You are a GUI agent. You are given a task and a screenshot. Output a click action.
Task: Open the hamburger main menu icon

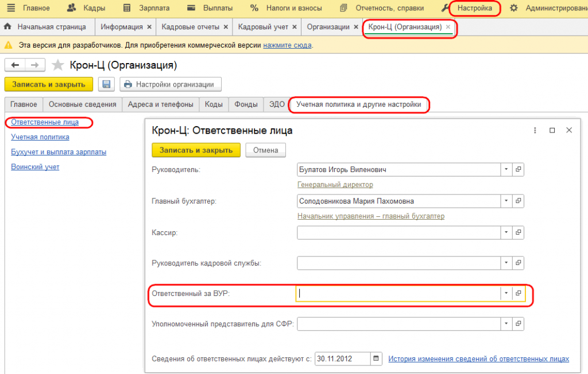pyautogui.click(x=11, y=8)
